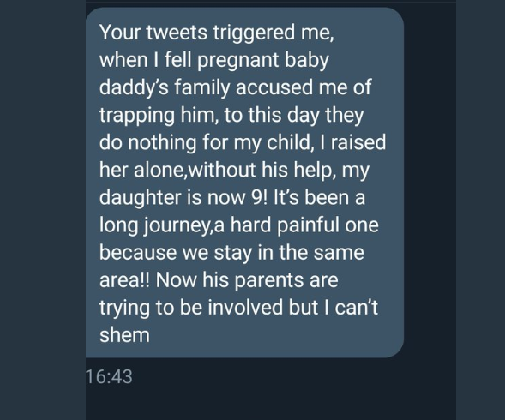Click the "area!!" text in the message

[124, 280]
